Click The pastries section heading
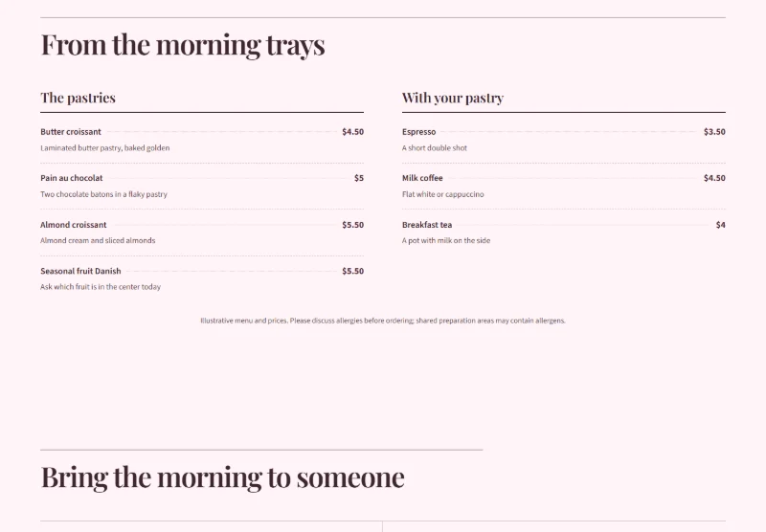This screenshot has width=766, height=532. pyautogui.click(x=79, y=98)
